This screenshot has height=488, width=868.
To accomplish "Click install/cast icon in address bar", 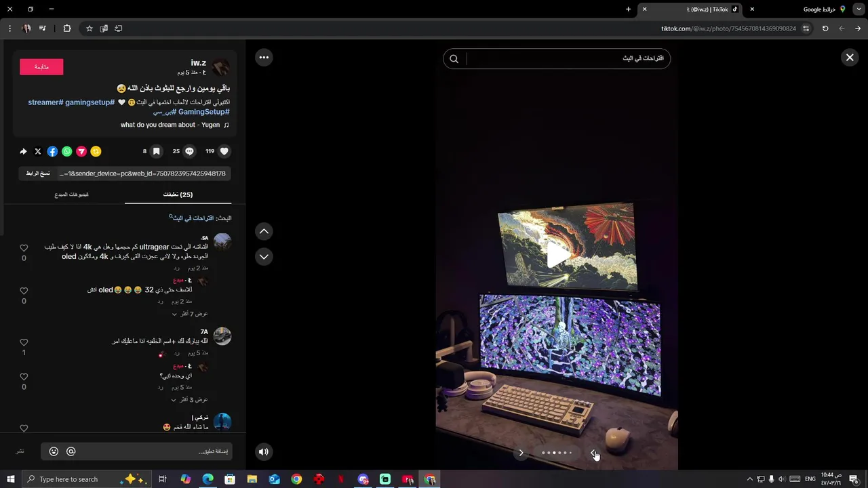I will (x=119, y=28).
